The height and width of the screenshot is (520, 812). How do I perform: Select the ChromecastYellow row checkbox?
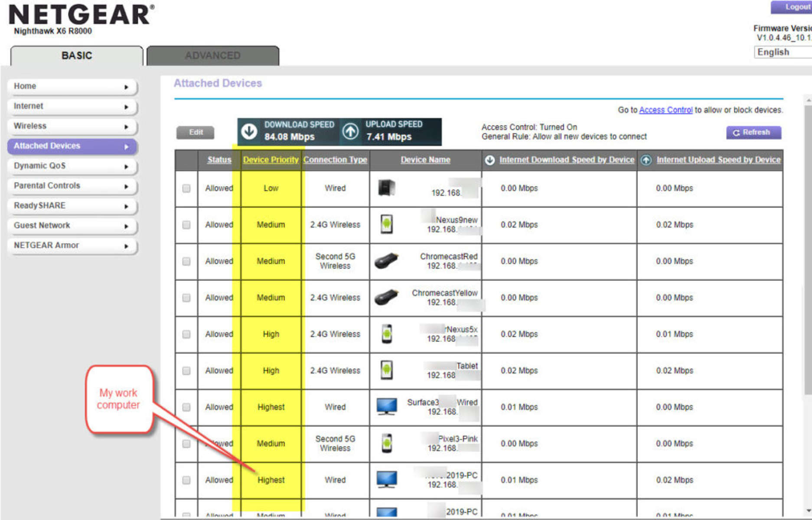(x=186, y=298)
